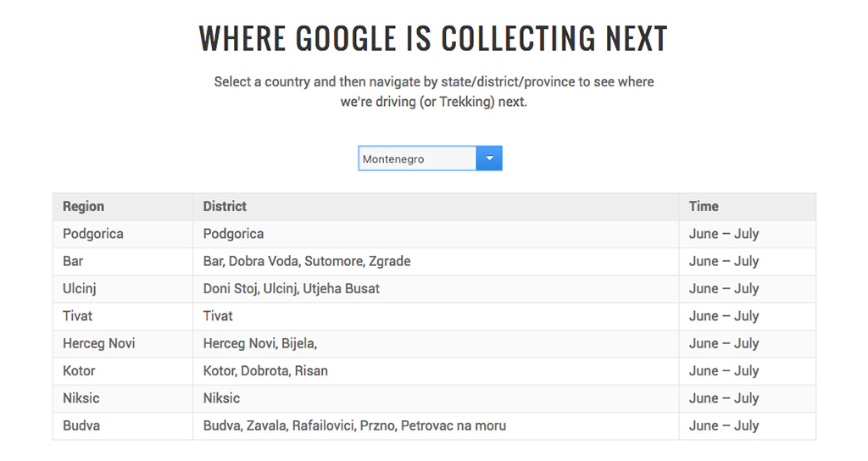Viewport: 868px width, 461px height.
Task: Select the Tivat region cell
Action: (123, 316)
